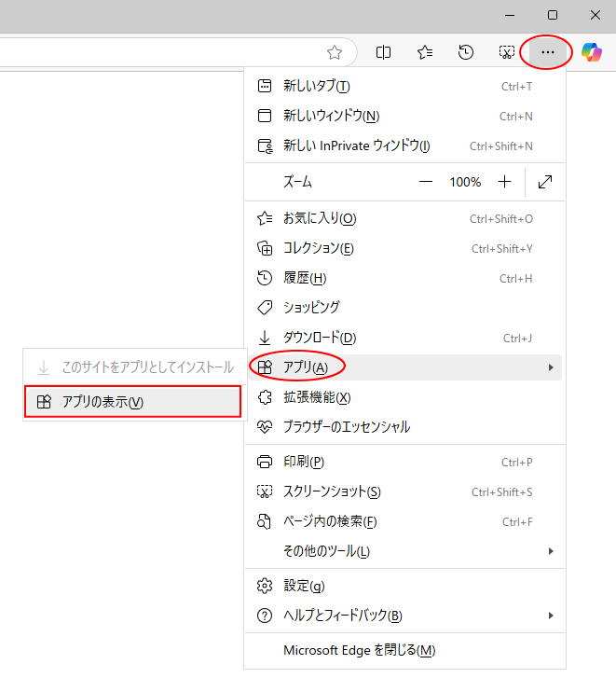Open Settings and more ellipsis button
The width and height of the screenshot is (616, 678).
pyautogui.click(x=548, y=52)
